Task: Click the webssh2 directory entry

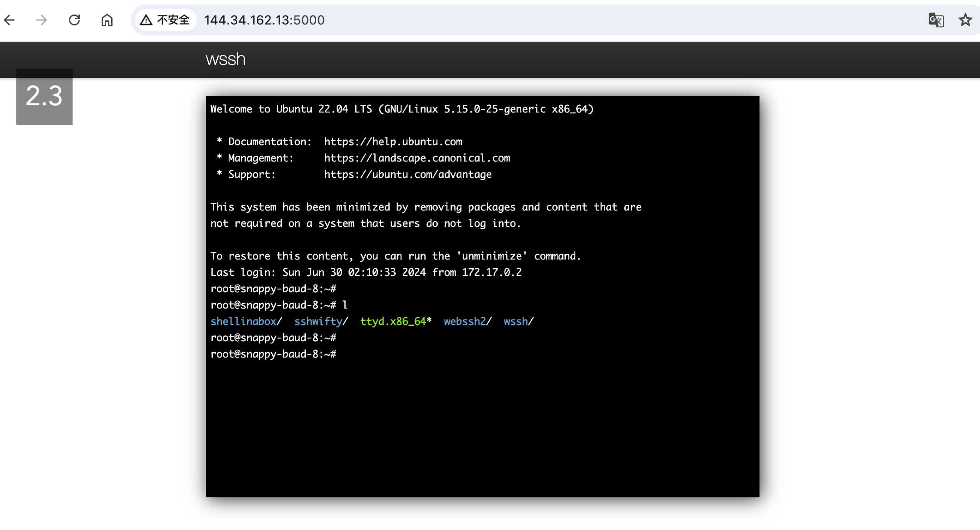Action: pyautogui.click(x=465, y=321)
